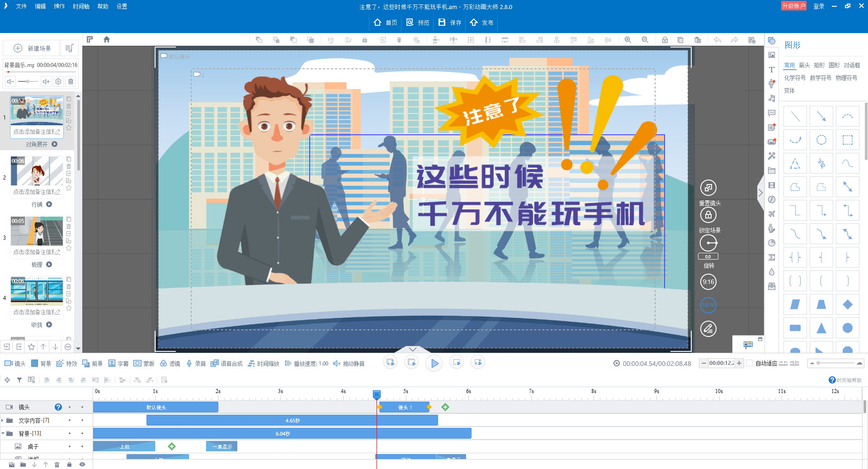Toggle the lock icon in canvas toolbar
The image size is (868, 469).
665,40
